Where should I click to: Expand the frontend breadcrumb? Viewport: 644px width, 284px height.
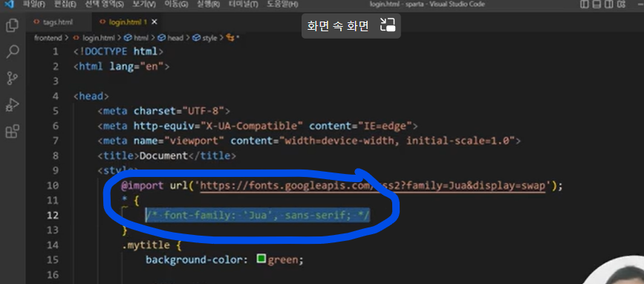click(x=48, y=38)
